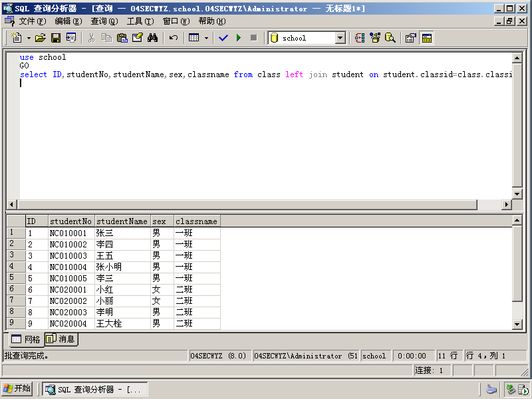532x399 pixels.
Task: Click cell NC020002 in the studentNo column
Action: [x=71, y=301]
